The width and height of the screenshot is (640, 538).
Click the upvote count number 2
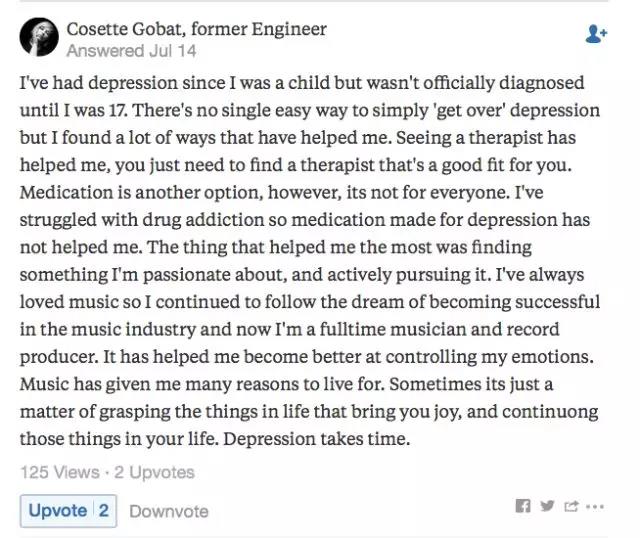click(104, 511)
